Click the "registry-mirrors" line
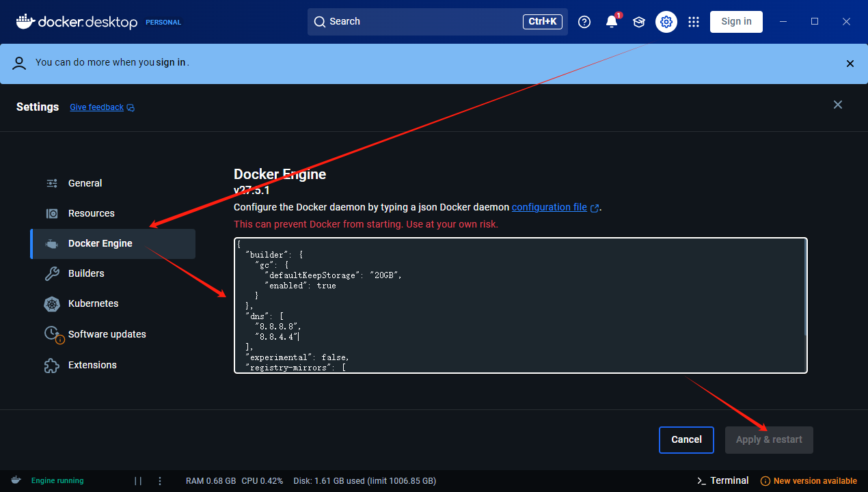Viewport: 868px width, 492px height. pos(295,368)
